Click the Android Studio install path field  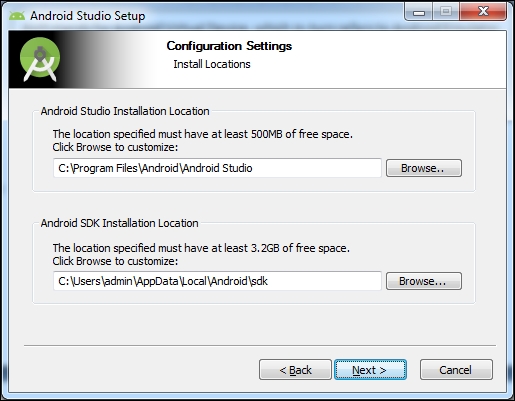point(217,168)
